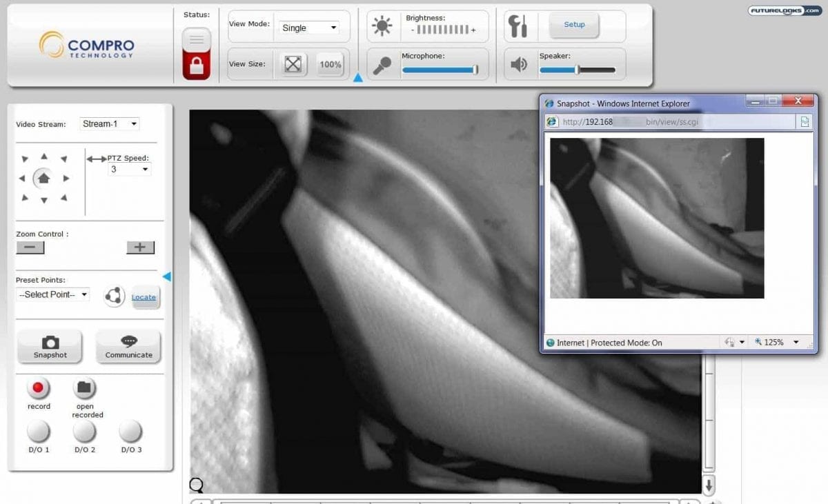Open recorded files folder icon
Screen dimensions: 828x504
[x=84, y=388]
